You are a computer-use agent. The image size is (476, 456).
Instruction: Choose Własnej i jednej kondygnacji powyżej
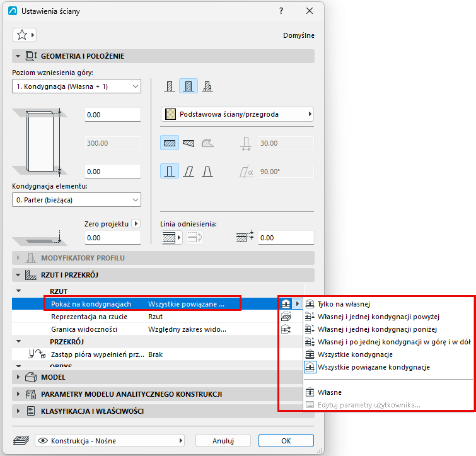pyautogui.click(x=388, y=317)
